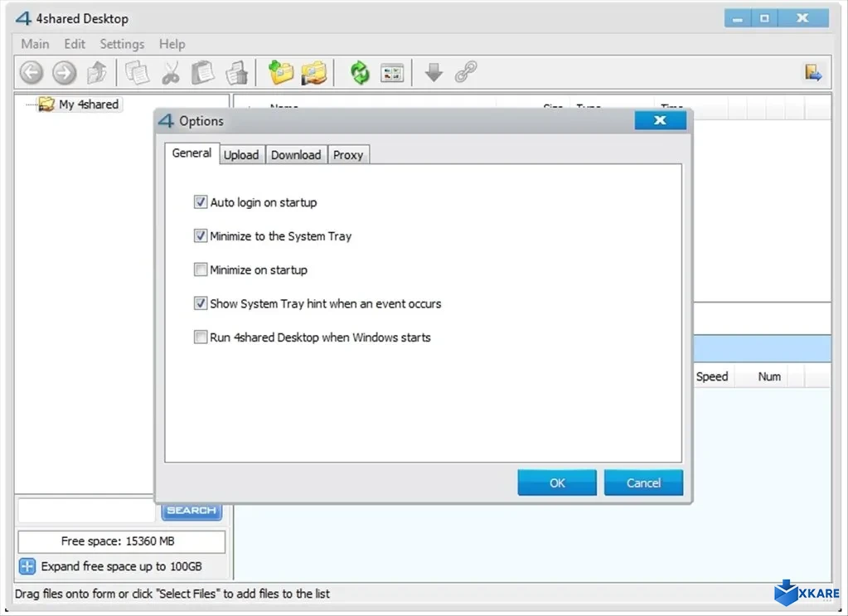Click the Cut scissors icon
This screenshot has width=848, height=616.
click(171, 72)
